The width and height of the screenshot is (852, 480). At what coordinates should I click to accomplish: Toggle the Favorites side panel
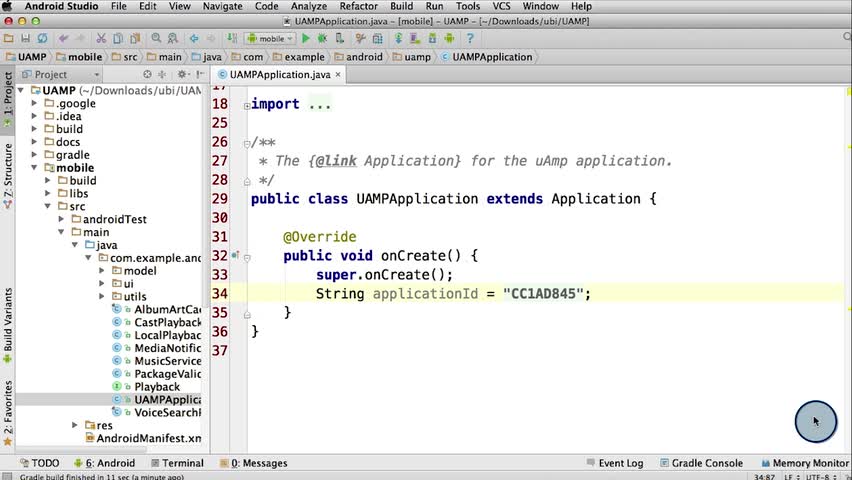point(8,413)
